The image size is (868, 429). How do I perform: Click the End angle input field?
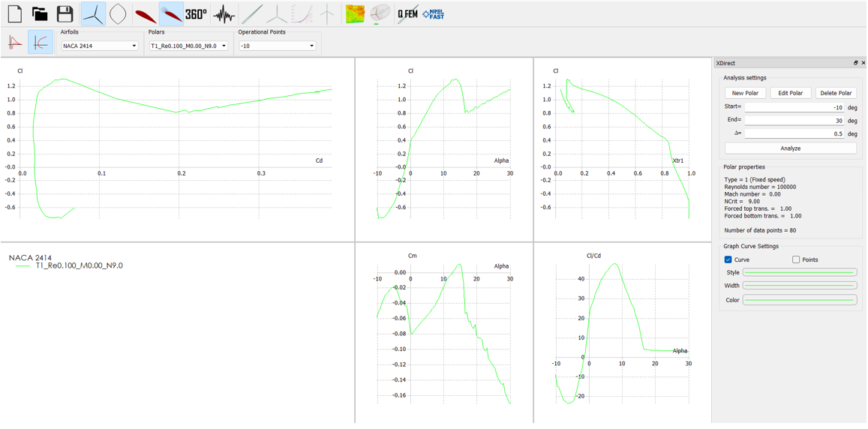(x=794, y=121)
